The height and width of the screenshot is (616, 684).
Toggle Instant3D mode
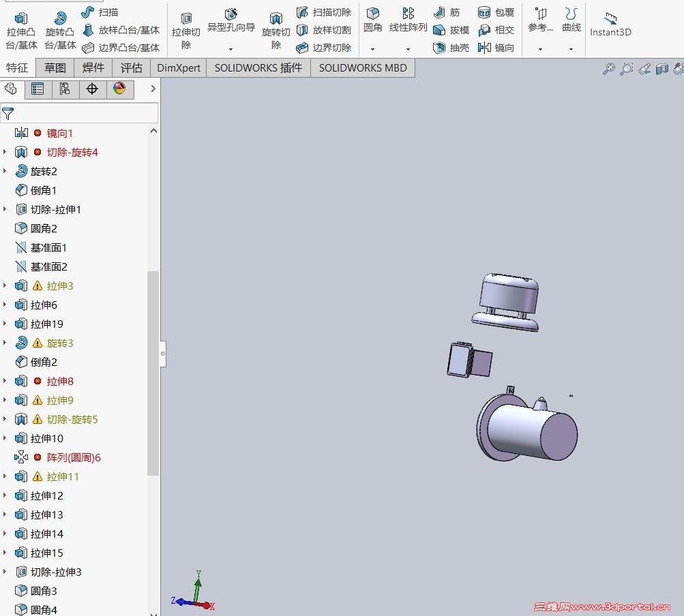coord(610,25)
